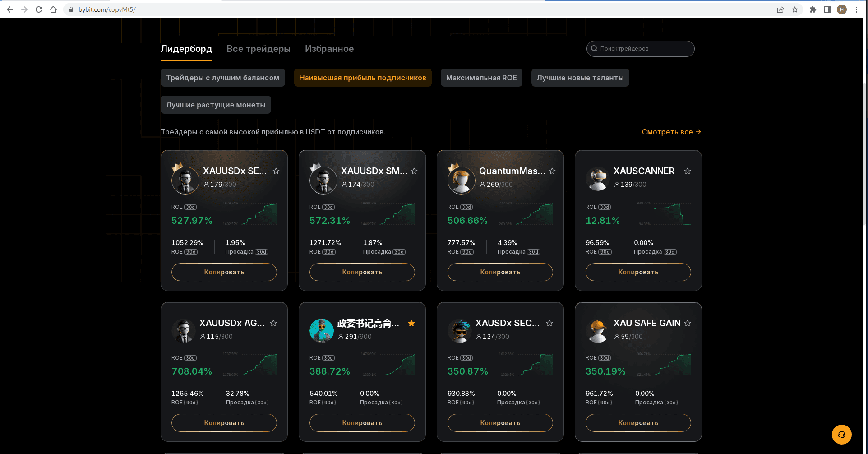Click the 388.72% ROE value
The image size is (868, 454).
pos(330,371)
